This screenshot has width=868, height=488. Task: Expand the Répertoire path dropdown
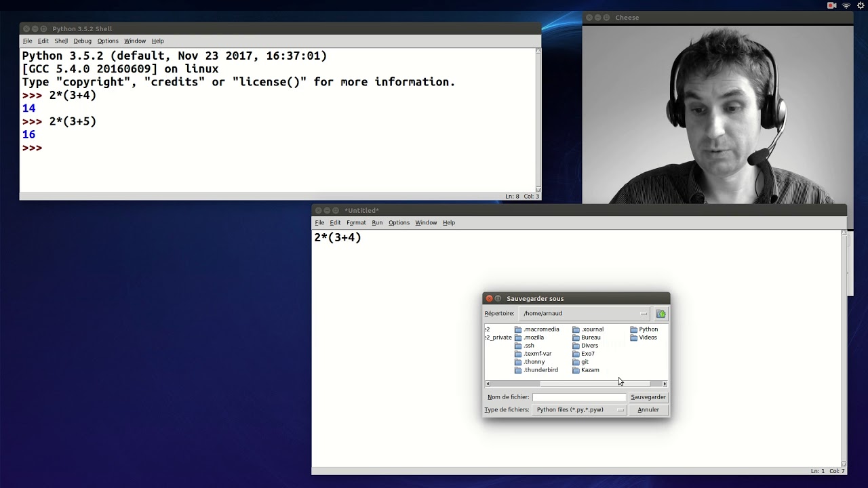pyautogui.click(x=585, y=314)
